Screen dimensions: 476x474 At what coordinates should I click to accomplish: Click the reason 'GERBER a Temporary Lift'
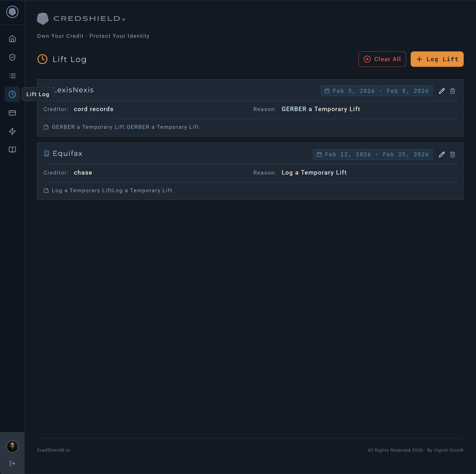click(x=321, y=109)
